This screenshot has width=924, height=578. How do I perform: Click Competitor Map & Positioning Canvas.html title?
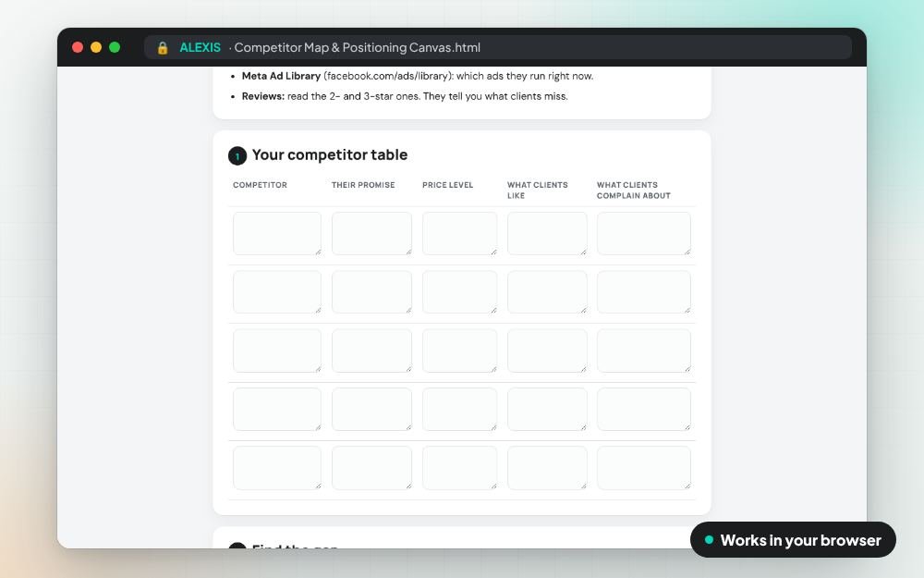[357, 47]
